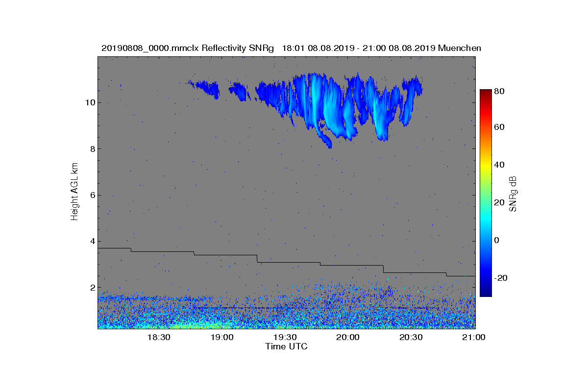
Task: Click the SNRg colorbar gradient
Action: pyautogui.click(x=486, y=193)
